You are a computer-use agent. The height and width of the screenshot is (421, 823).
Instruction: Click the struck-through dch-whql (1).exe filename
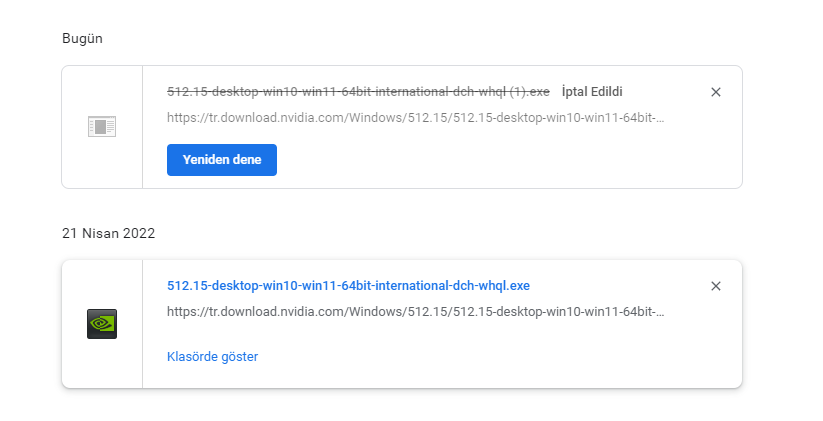pos(358,92)
